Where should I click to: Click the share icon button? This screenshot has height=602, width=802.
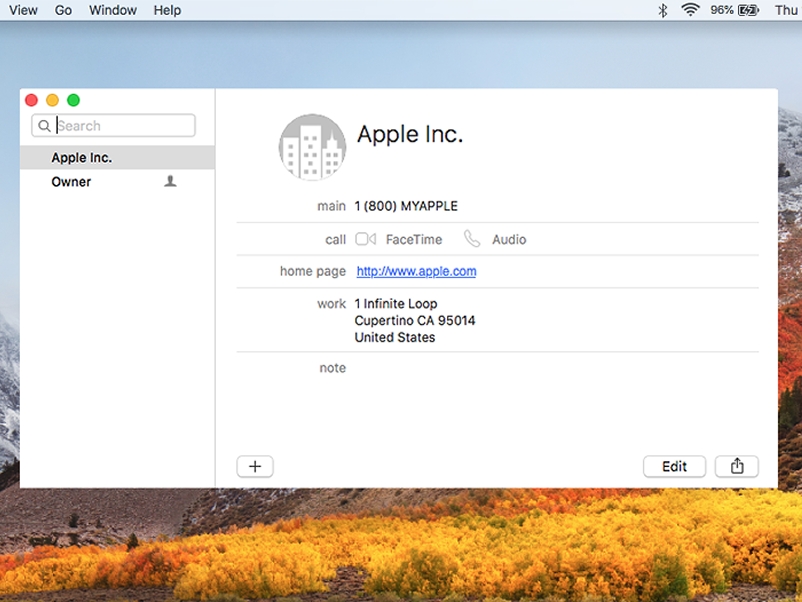(x=737, y=466)
